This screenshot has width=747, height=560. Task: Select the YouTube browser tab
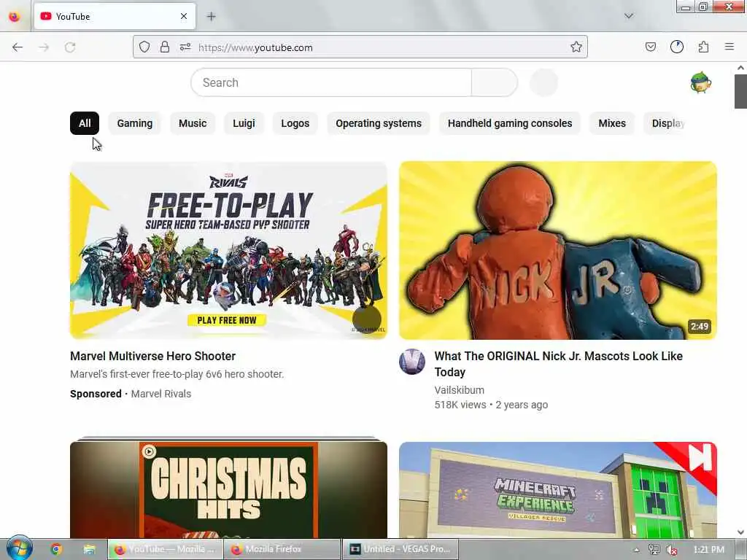(x=115, y=16)
